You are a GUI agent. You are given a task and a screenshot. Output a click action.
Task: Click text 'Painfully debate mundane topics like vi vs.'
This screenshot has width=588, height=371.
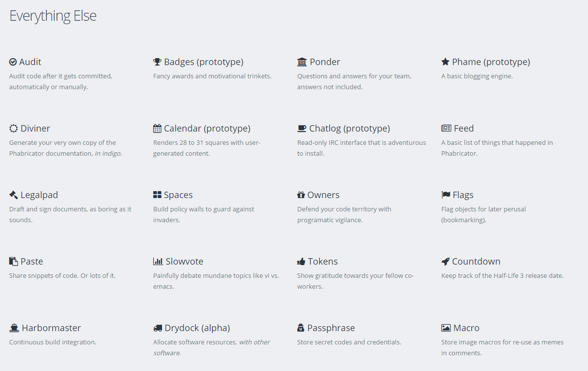click(216, 275)
